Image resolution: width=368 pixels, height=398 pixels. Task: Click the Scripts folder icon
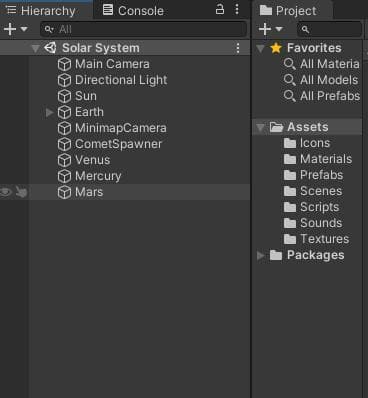[290, 207]
